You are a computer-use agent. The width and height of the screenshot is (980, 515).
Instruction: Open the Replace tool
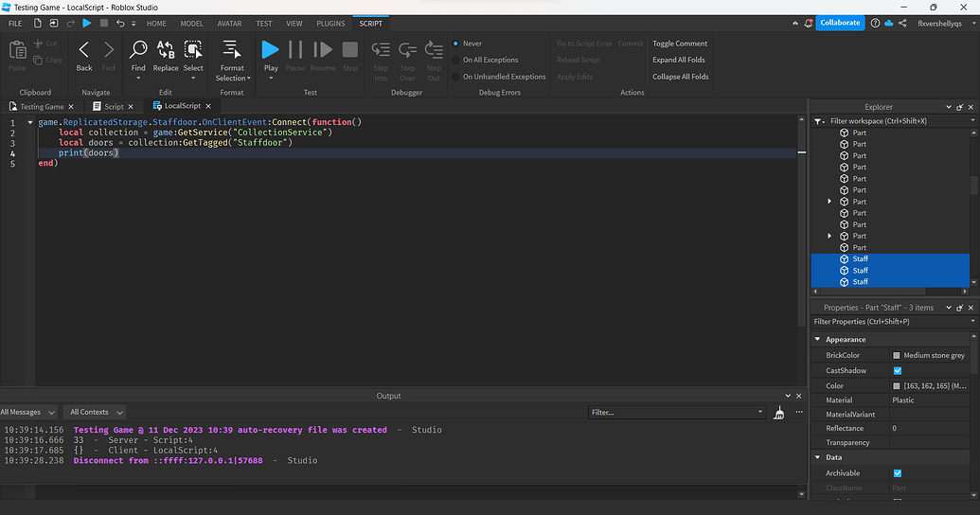[166, 49]
